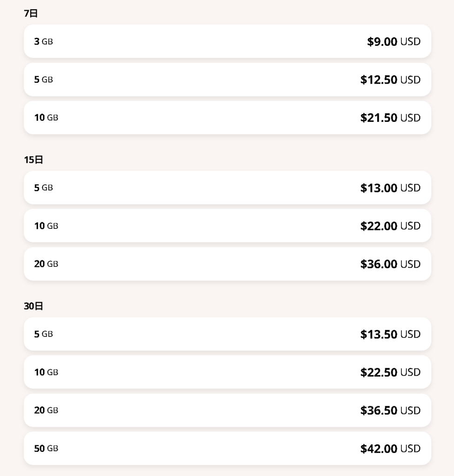454x476 pixels.
Task: Click the $13.50 USD price text
Action: pyautogui.click(x=390, y=334)
